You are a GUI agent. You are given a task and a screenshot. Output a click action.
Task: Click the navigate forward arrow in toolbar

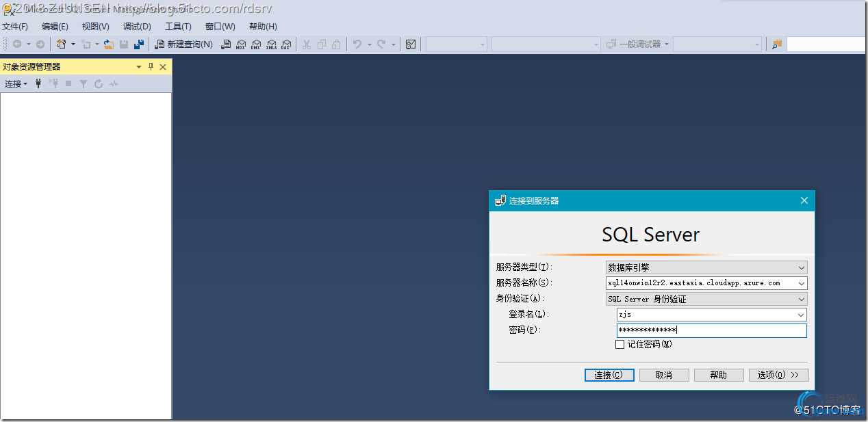click(x=40, y=44)
